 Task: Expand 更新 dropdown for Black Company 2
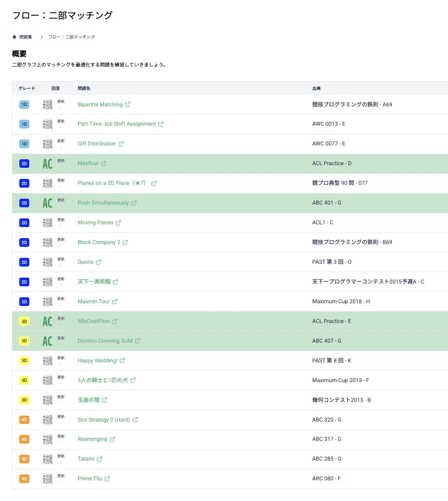pos(61,242)
